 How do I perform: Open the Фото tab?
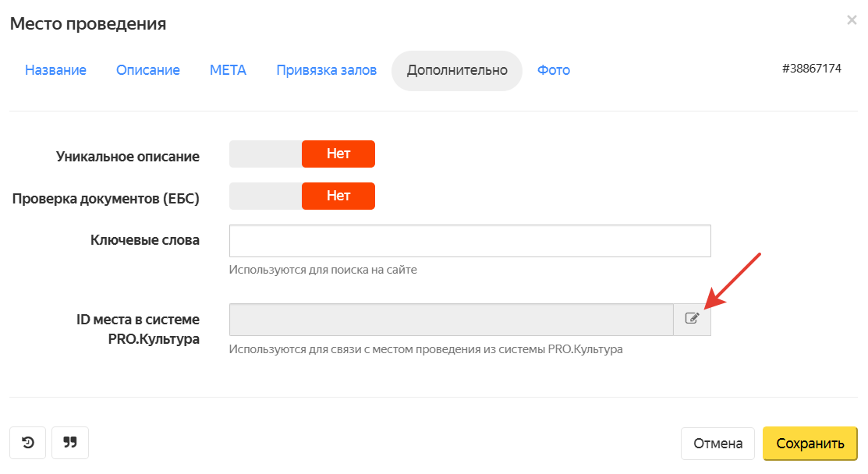pos(554,70)
